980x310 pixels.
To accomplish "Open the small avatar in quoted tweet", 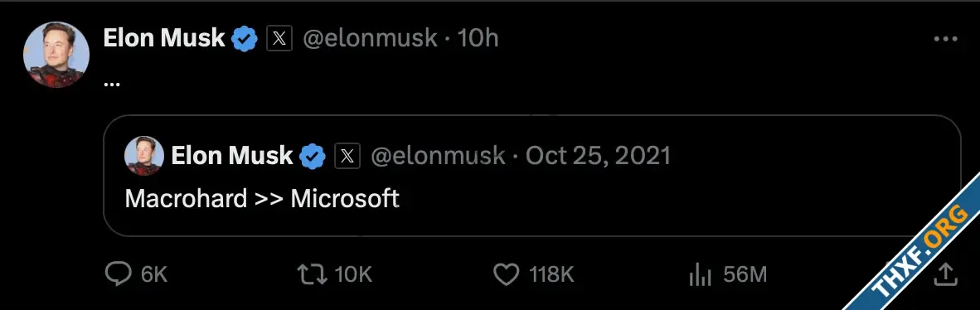I will pyautogui.click(x=144, y=156).
